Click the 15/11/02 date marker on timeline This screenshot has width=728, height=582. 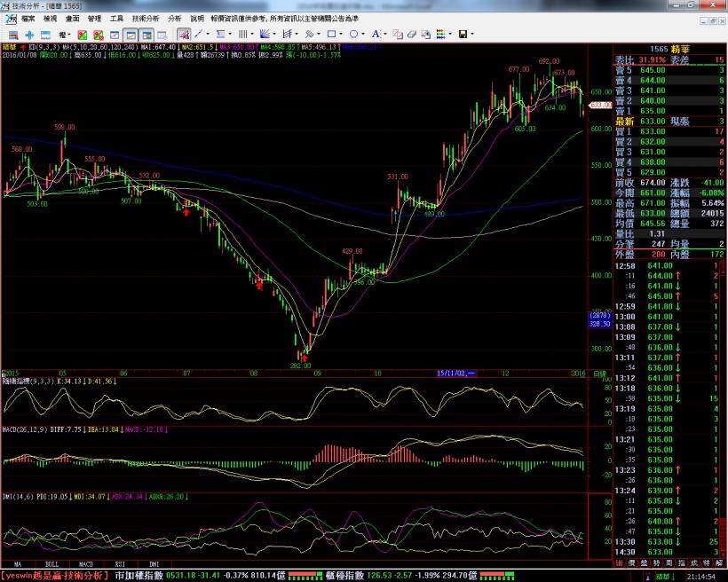pos(452,374)
